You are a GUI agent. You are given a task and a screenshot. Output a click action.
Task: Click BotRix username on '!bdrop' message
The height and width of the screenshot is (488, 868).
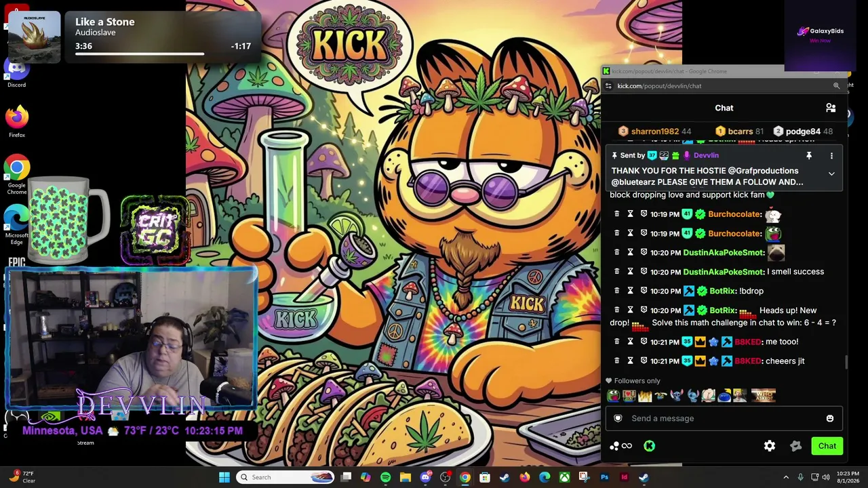[x=723, y=291]
